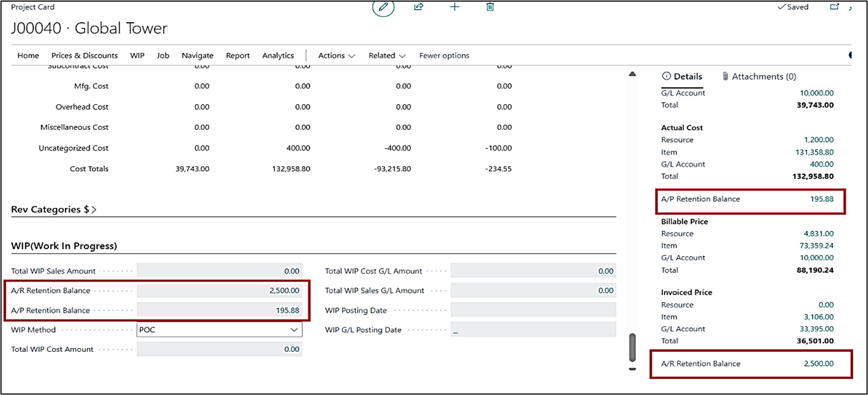
Task: Expand the Related menu
Action: click(x=386, y=56)
